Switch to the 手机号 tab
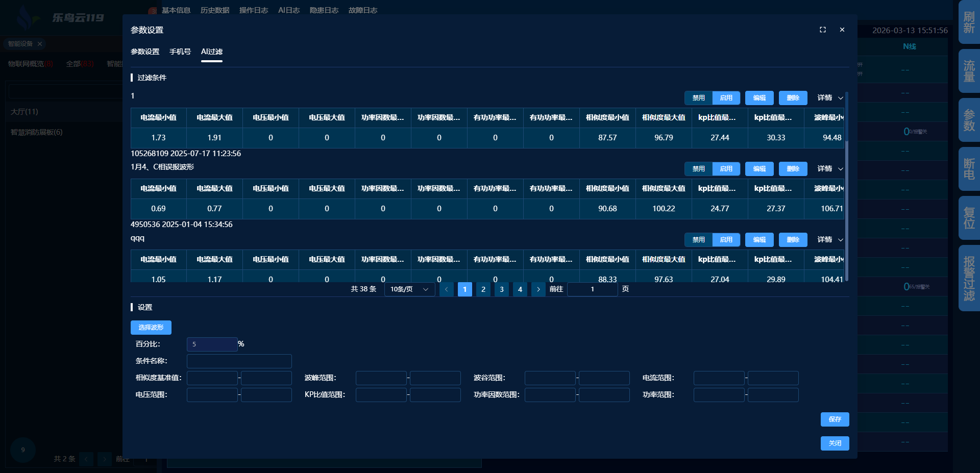This screenshot has width=980, height=473. (180, 52)
